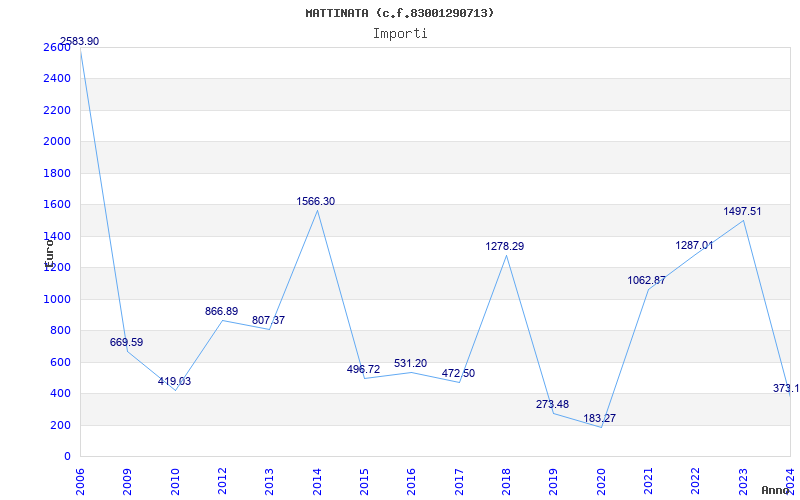The image size is (800, 500).
Task: Select the 807.37 data label
Action: click(x=268, y=320)
